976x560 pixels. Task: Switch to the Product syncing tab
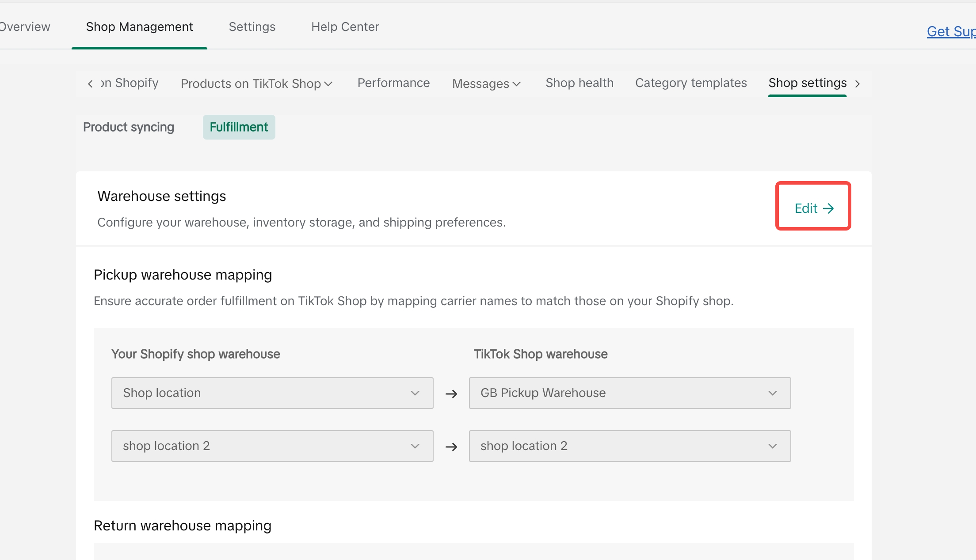click(x=129, y=127)
